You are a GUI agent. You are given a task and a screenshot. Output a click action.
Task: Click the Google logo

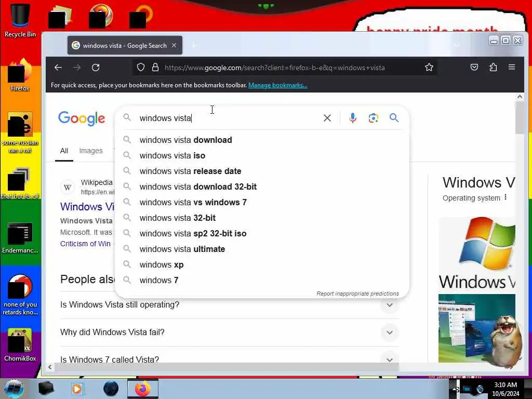pos(82,118)
